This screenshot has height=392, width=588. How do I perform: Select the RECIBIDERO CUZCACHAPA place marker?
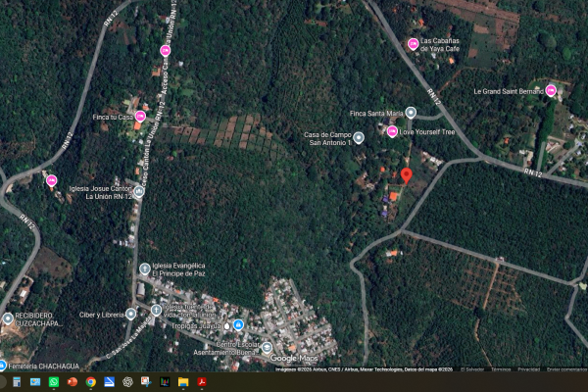coord(8,318)
